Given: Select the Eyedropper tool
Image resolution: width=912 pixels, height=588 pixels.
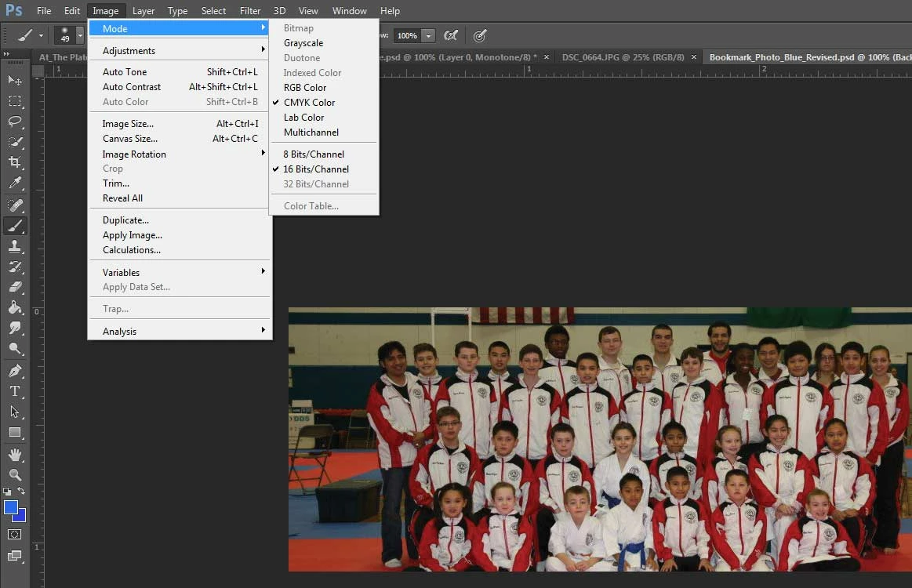Looking at the screenshot, I should pyautogui.click(x=15, y=183).
